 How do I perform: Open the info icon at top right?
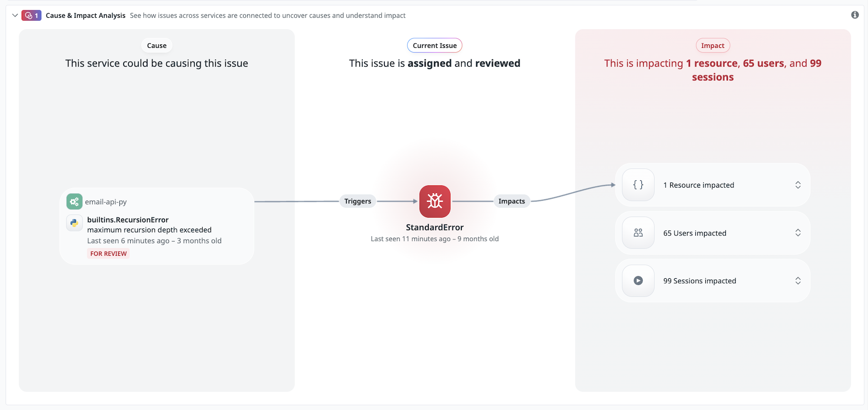coord(855,15)
